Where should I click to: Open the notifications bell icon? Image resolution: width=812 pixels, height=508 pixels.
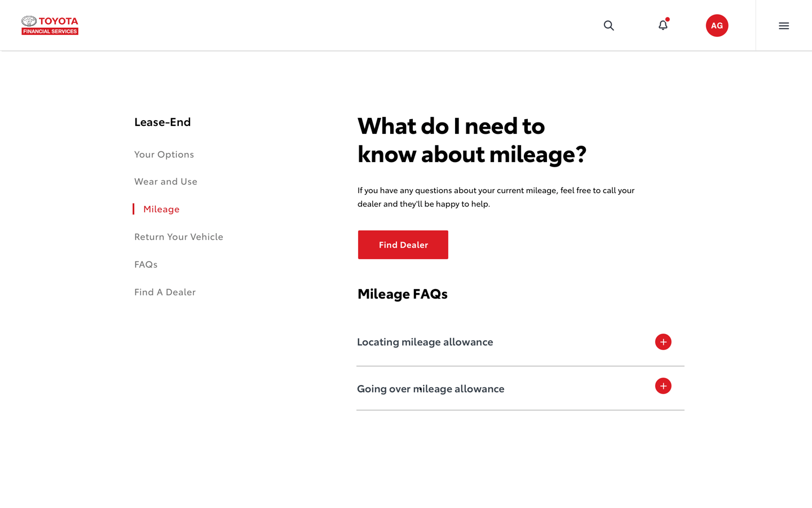663,25
